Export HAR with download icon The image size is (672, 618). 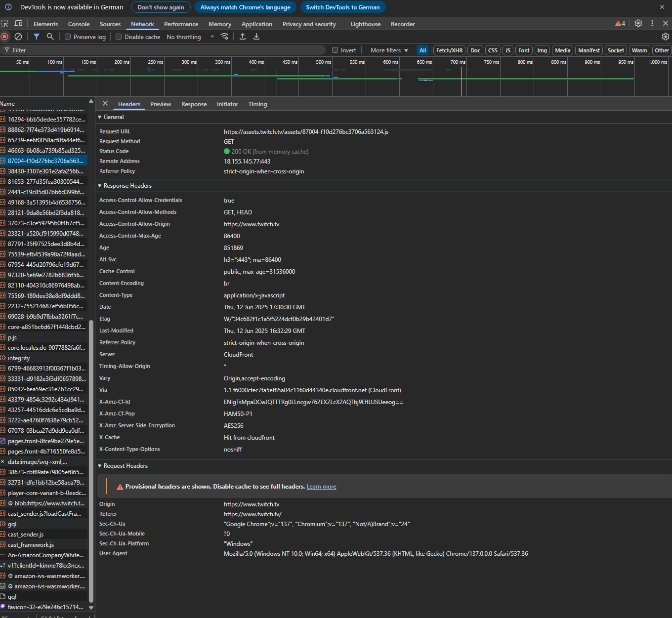(x=256, y=37)
